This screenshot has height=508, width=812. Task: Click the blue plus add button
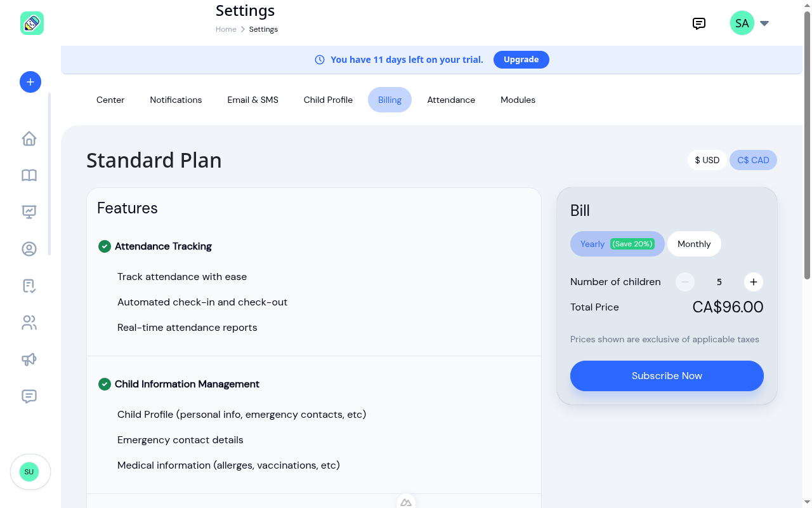coord(30,82)
